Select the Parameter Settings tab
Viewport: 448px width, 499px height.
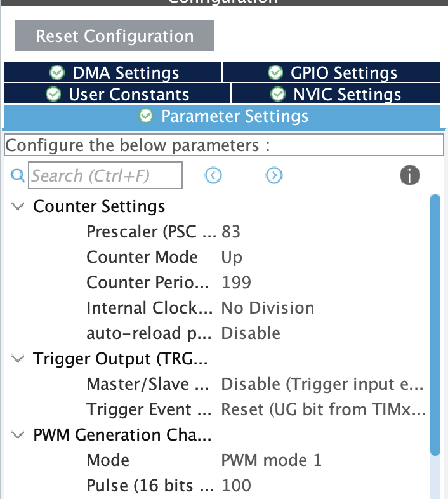pyautogui.click(x=222, y=117)
